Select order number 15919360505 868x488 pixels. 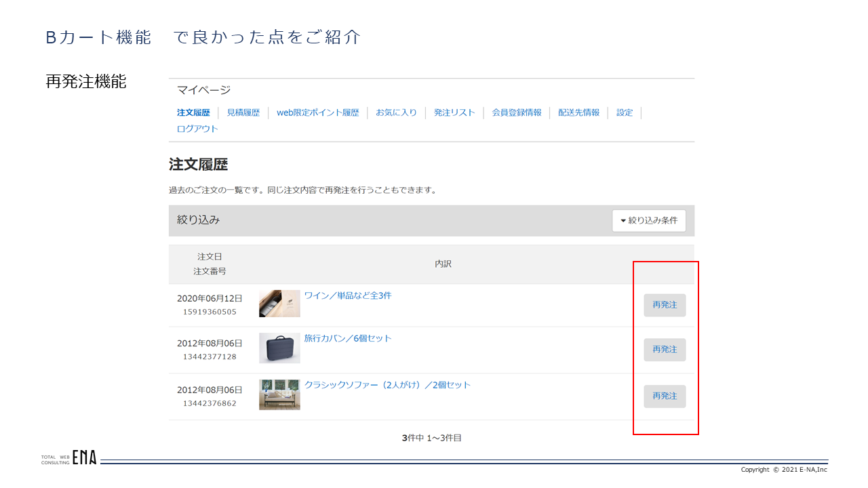[x=210, y=312]
